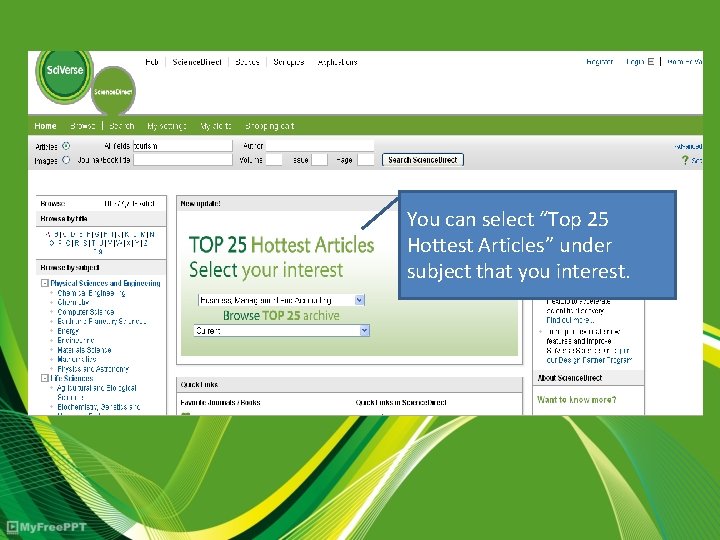Click the Design Partner Program link
Viewport: 720px width, 540px height.
589,360
